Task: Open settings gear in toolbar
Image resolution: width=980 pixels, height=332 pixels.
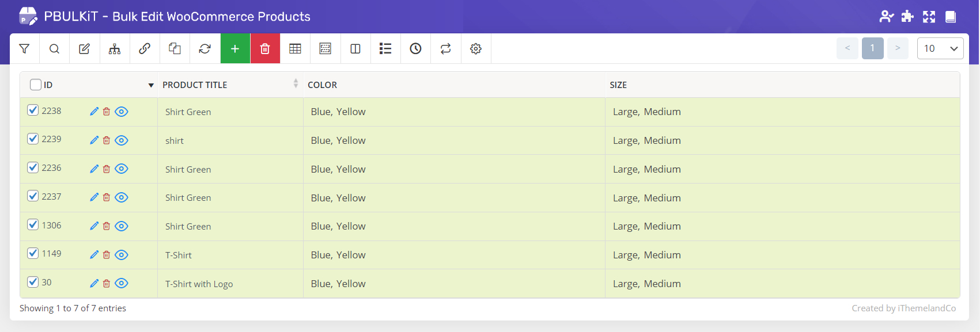Action: click(x=475, y=49)
